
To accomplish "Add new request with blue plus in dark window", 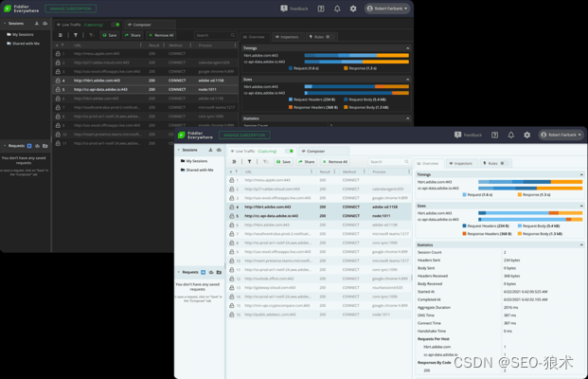I will (29, 146).
